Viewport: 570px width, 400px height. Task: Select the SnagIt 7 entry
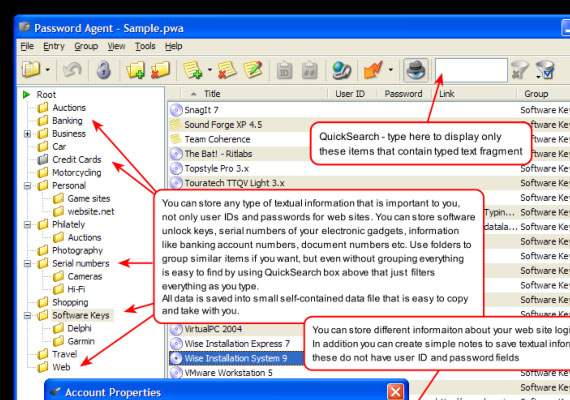pos(201,110)
